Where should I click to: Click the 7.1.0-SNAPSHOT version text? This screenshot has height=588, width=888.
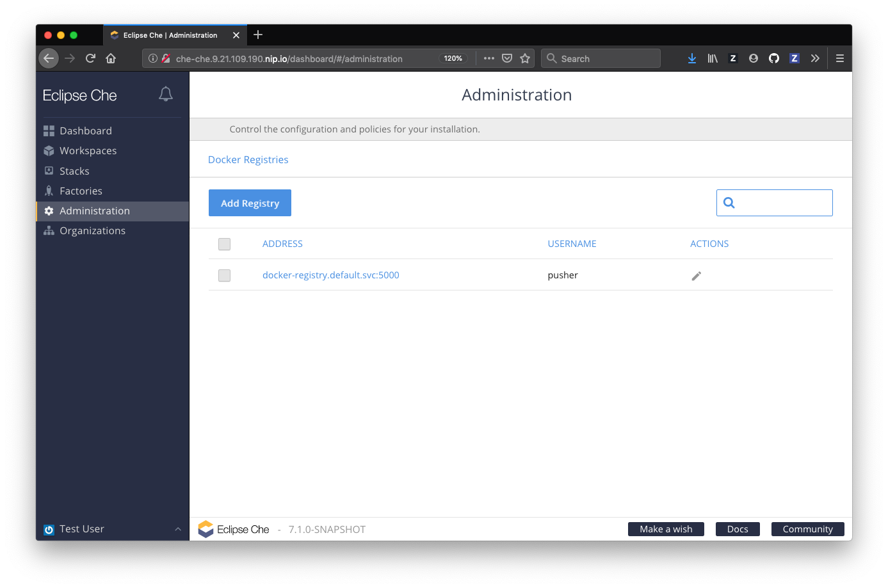(327, 530)
